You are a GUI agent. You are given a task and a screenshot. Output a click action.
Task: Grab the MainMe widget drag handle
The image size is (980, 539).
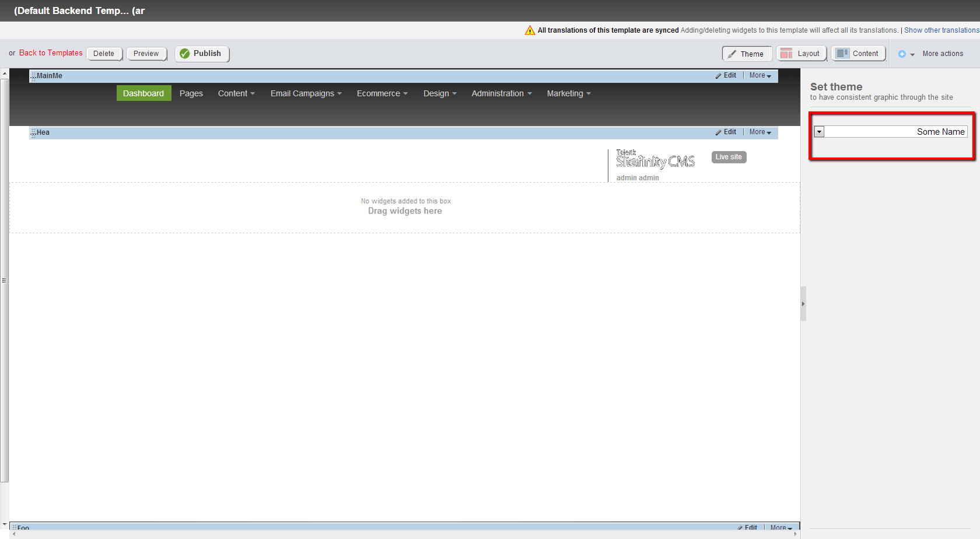[x=33, y=76]
